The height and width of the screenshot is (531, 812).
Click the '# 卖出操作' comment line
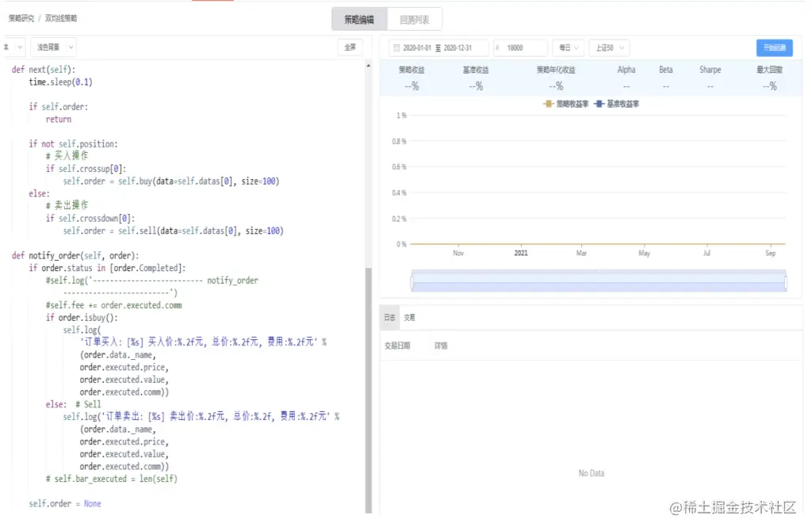point(67,205)
